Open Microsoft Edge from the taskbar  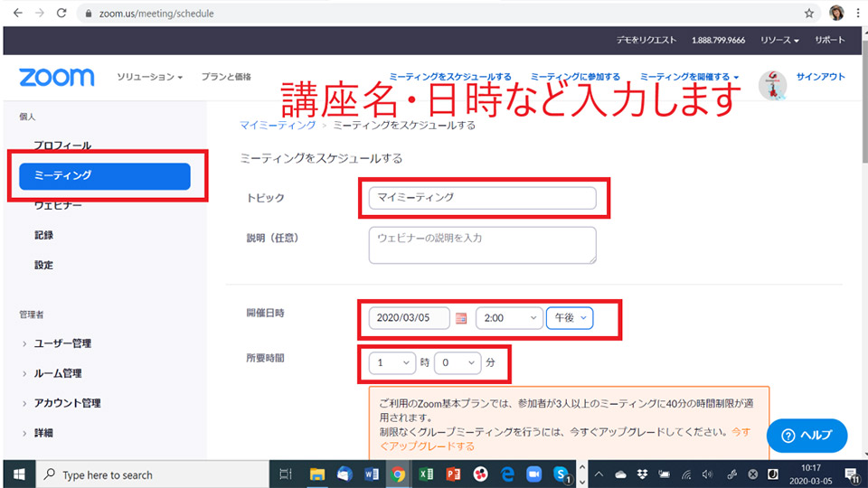507,474
